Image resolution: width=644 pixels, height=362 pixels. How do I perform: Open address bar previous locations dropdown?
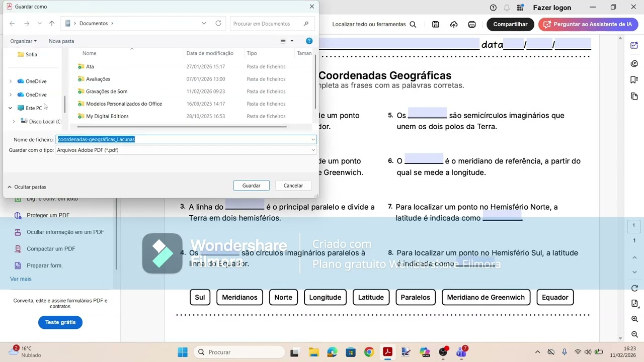(204, 24)
